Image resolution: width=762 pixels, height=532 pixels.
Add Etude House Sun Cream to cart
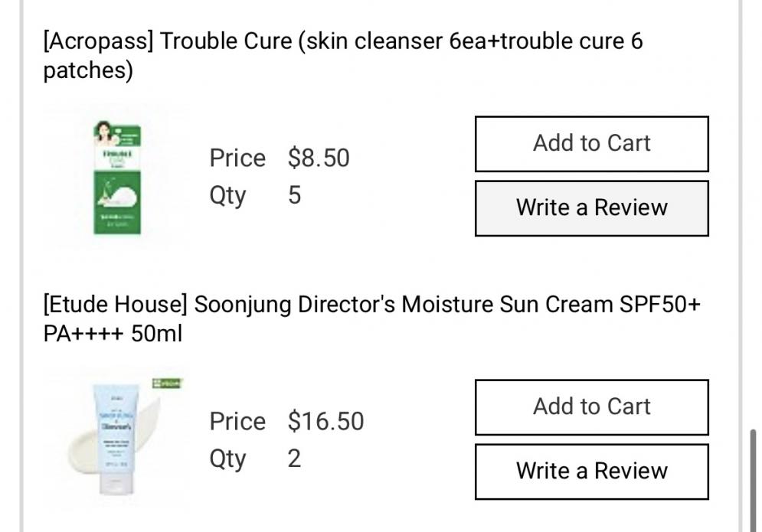591,407
